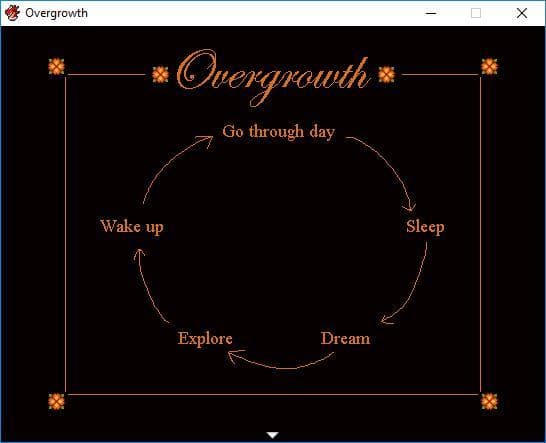Click the disabled maximize button

[476, 13]
